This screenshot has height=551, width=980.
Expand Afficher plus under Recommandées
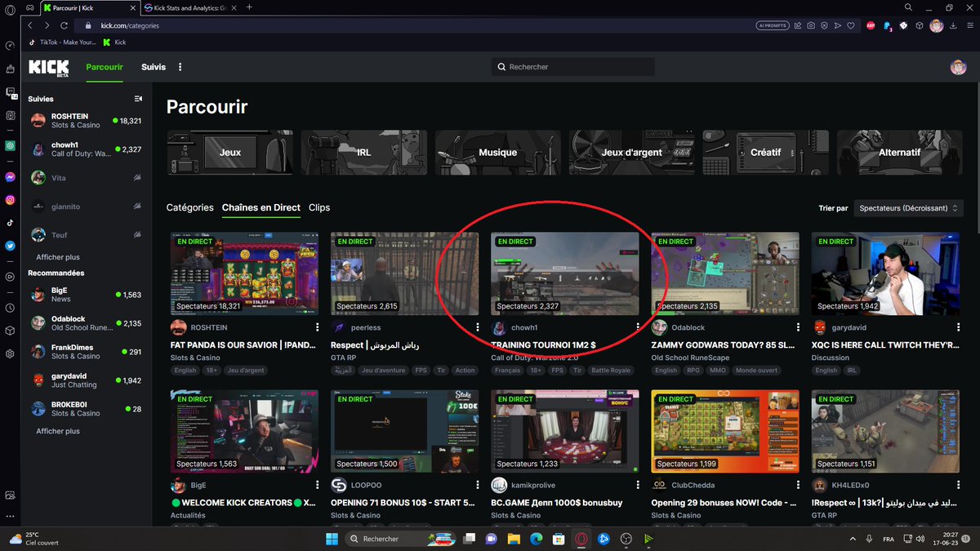coord(58,431)
